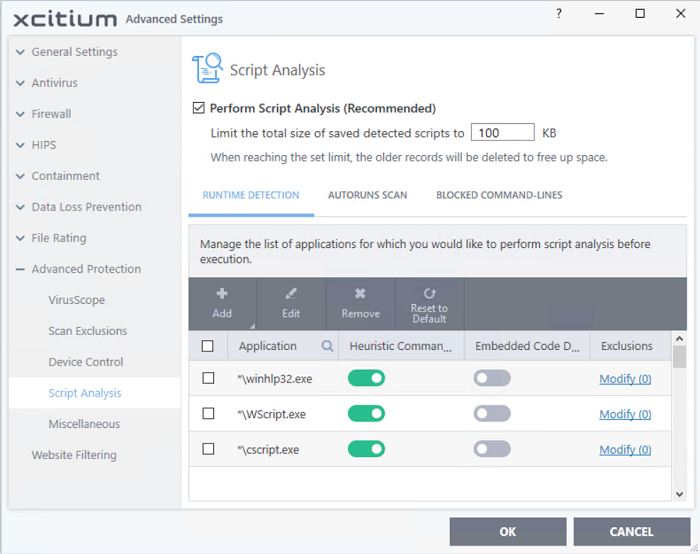The height and width of the screenshot is (554, 700).
Task: Open help via the question mark icon
Action: click(558, 13)
